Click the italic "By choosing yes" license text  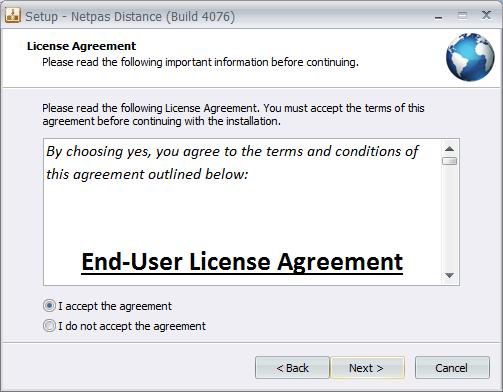232,163
